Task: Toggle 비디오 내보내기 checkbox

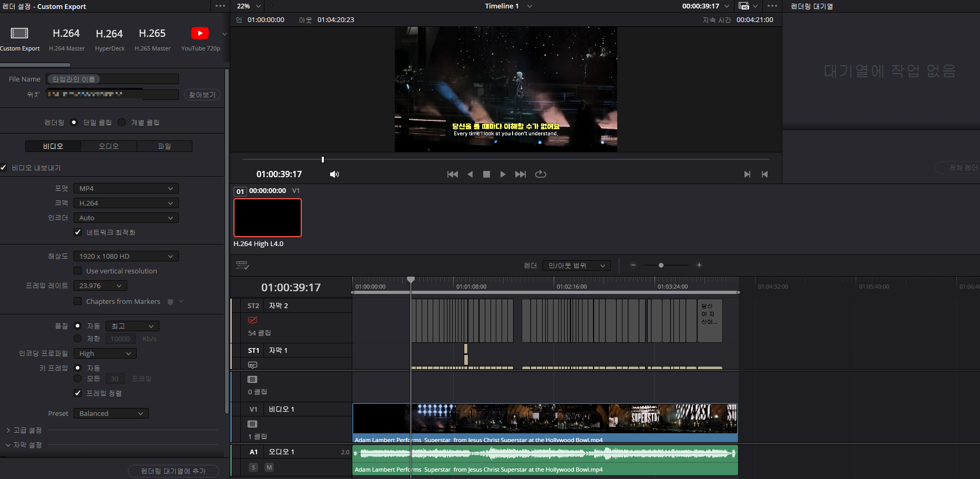Action: pos(3,168)
